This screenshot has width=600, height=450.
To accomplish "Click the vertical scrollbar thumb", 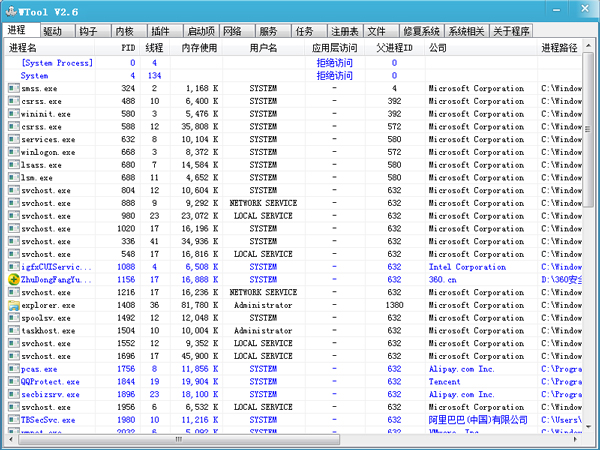I will [x=588, y=129].
